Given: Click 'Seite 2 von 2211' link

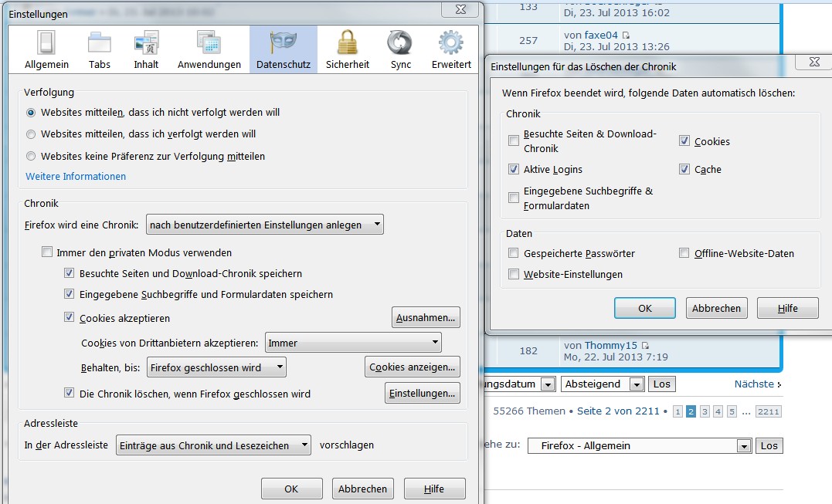Looking at the screenshot, I should coord(618,411).
